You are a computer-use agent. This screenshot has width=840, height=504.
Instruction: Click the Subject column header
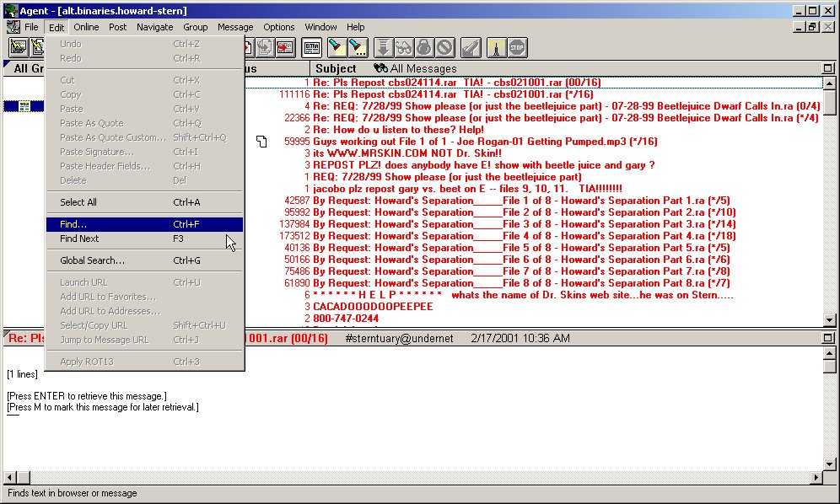336,68
